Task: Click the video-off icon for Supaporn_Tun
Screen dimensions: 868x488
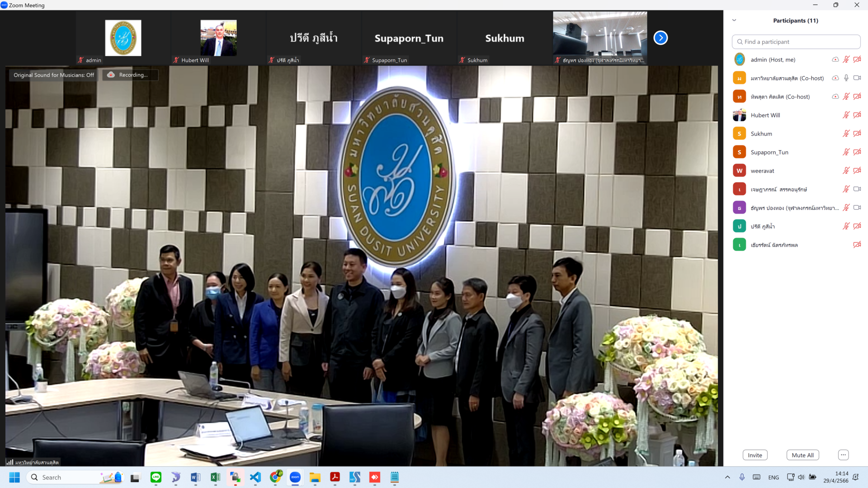Action: pos(857,152)
